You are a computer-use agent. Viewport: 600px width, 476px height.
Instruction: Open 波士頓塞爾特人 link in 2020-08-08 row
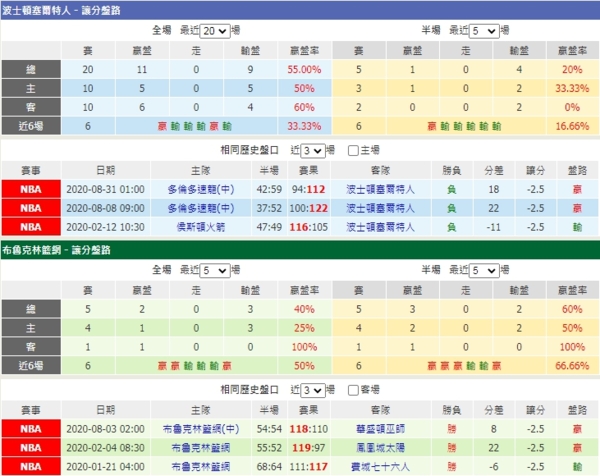(380, 208)
